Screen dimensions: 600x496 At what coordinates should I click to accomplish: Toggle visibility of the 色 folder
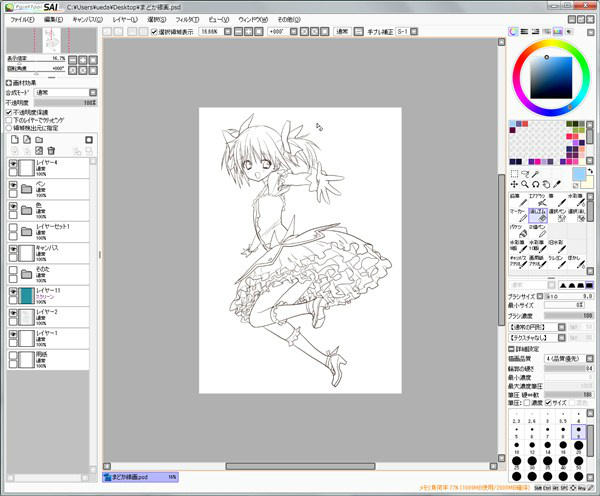click(x=13, y=207)
